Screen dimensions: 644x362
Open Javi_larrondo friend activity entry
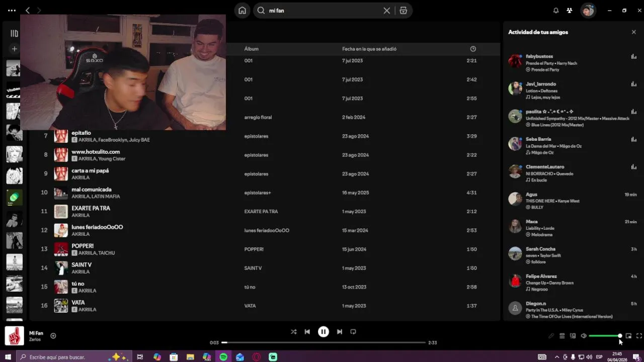(x=572, y=90)
